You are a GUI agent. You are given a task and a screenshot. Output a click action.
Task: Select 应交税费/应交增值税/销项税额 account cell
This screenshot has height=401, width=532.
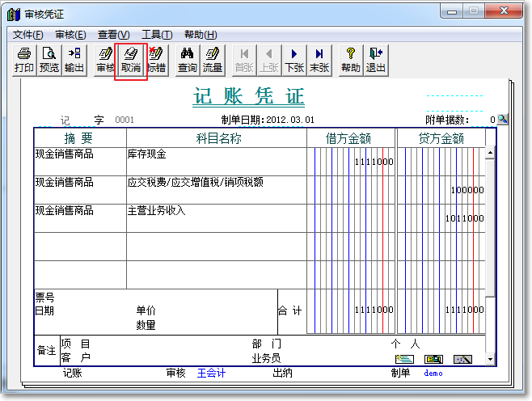coord(217,190)
